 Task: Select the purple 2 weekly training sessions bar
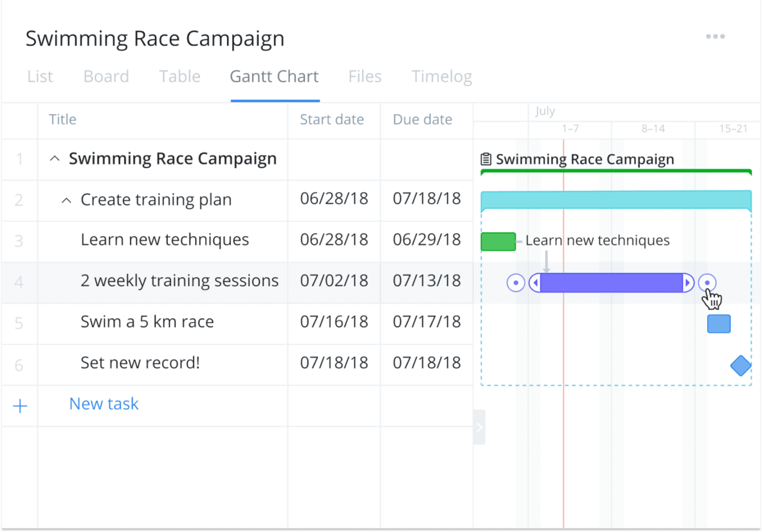612,283
